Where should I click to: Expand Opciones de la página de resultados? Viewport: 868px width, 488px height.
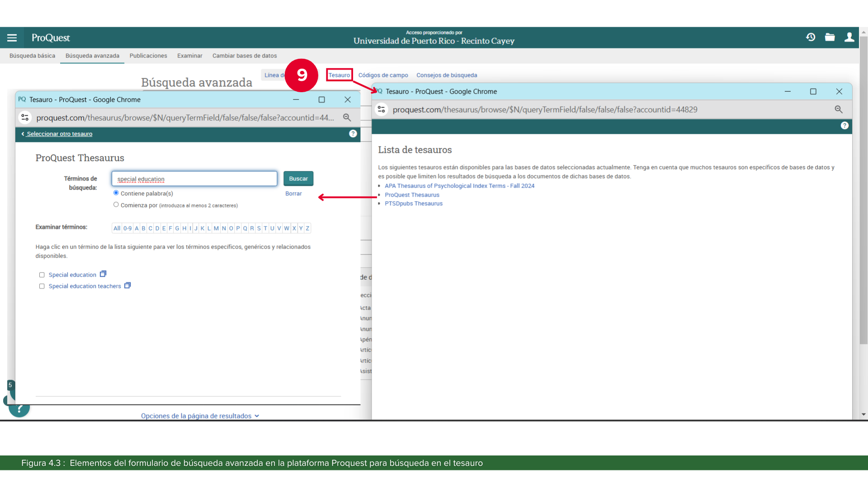200,416
